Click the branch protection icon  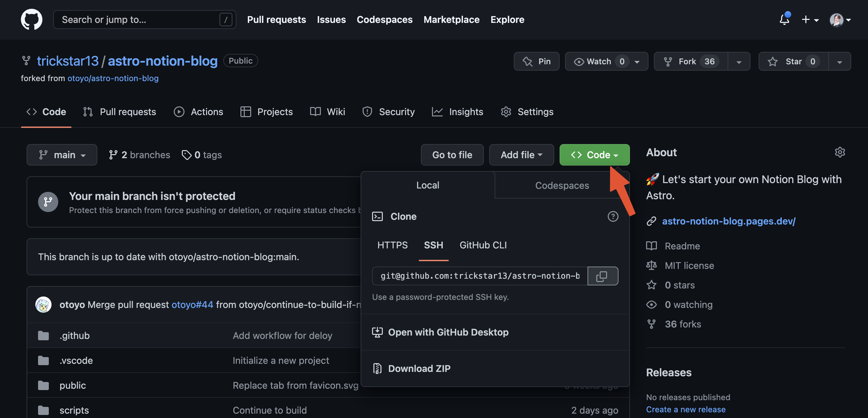click(x=48, y=202)
